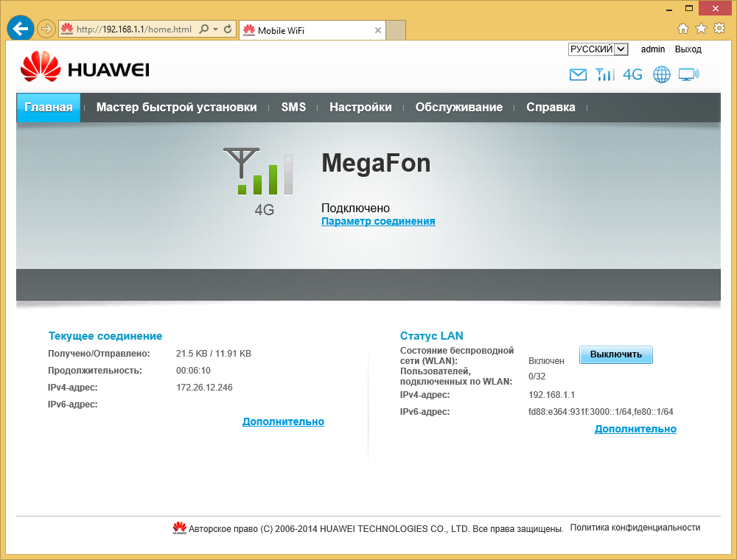
Task: Click the signal strength status icon
Action: point(604,74)
